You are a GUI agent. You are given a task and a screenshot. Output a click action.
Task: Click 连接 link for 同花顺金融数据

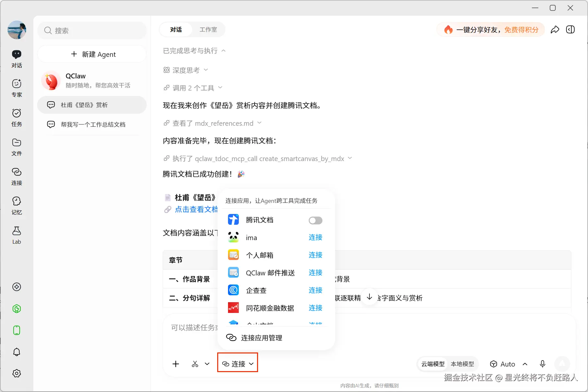[x=316, y=308]
